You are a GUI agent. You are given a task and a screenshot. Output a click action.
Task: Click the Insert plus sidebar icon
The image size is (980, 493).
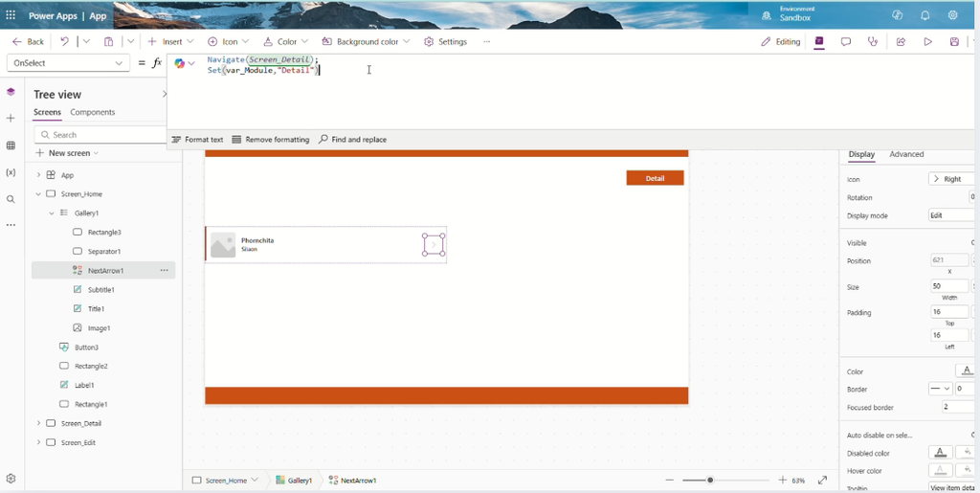click(x=11, y=118)
